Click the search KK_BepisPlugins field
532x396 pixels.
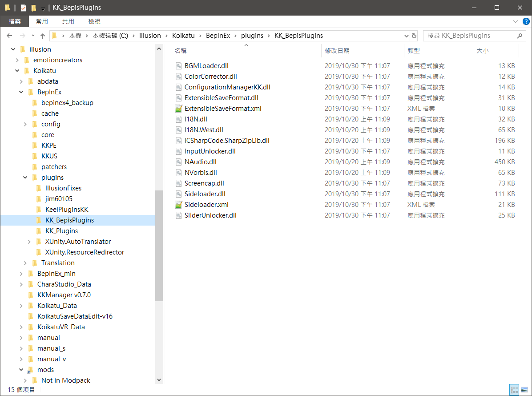474,36
